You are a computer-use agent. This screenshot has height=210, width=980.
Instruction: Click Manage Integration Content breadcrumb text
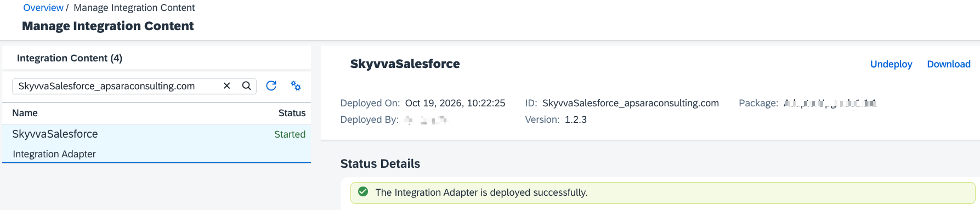[134, 8]
